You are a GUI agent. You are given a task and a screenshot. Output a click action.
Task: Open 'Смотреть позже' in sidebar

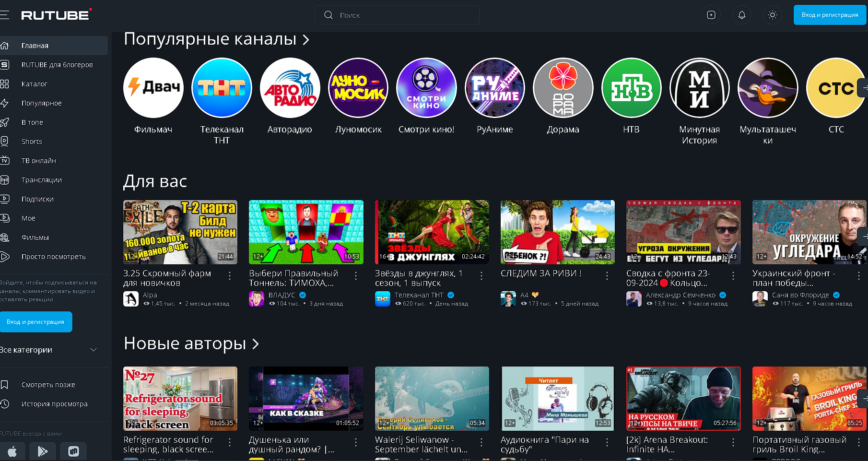coord(53,385)
